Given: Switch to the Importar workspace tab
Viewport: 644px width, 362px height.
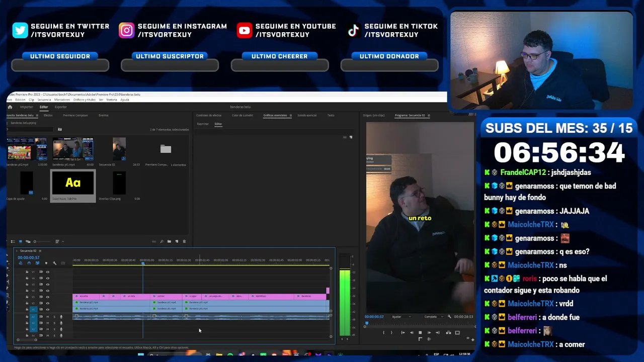Looking at the screenshot, I should pos(26,107).
